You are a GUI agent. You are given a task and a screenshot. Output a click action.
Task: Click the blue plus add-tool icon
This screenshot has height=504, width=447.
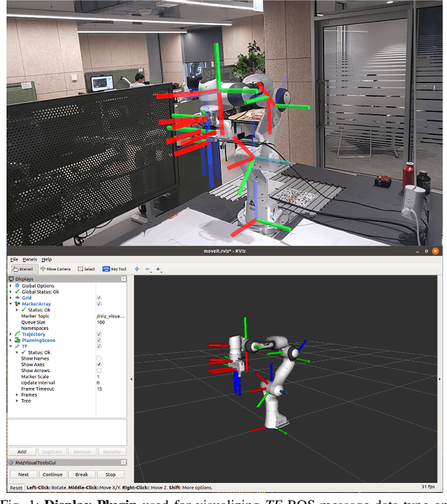click(137, 268)
